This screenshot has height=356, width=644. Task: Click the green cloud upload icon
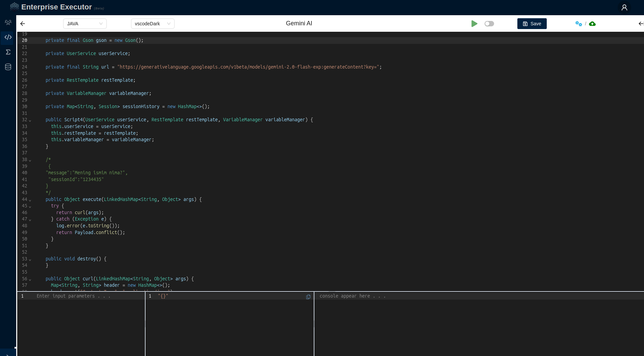[x=592, y=24]
